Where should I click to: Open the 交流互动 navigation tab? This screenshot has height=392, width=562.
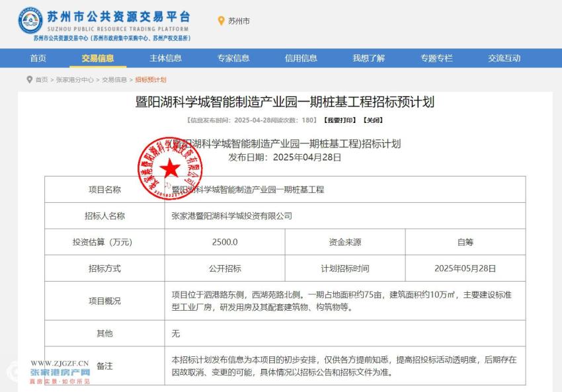coord(504,58)
